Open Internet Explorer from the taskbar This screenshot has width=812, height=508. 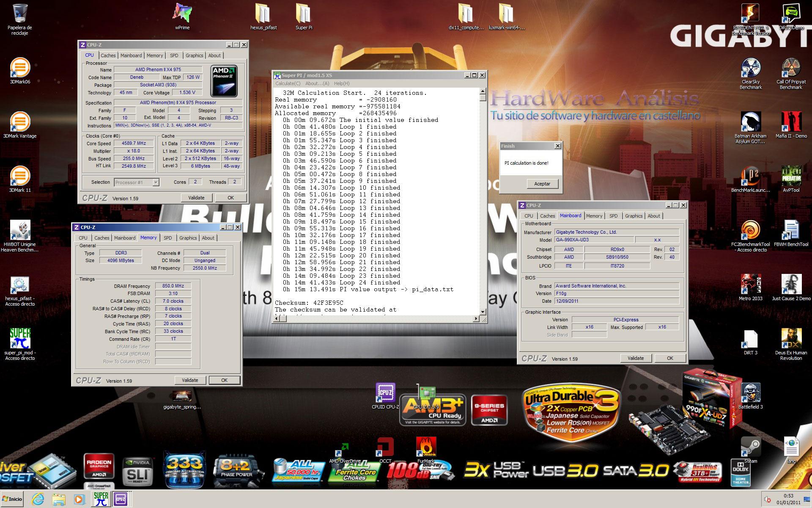point(38,499)
